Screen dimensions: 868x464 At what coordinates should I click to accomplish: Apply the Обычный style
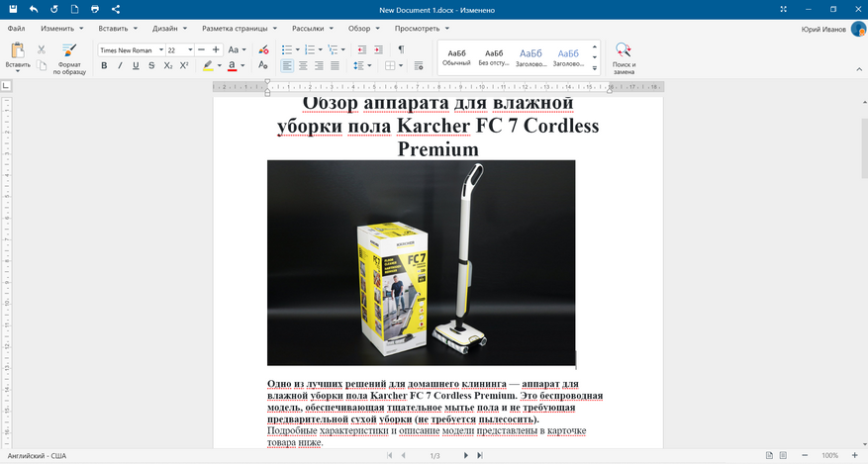coord(456,57)
